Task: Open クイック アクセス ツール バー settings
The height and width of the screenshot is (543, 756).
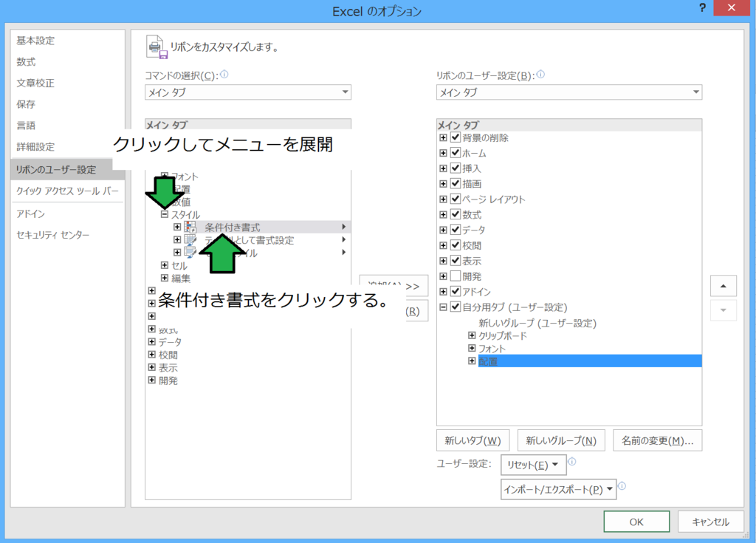Action: tap(67, 191)
